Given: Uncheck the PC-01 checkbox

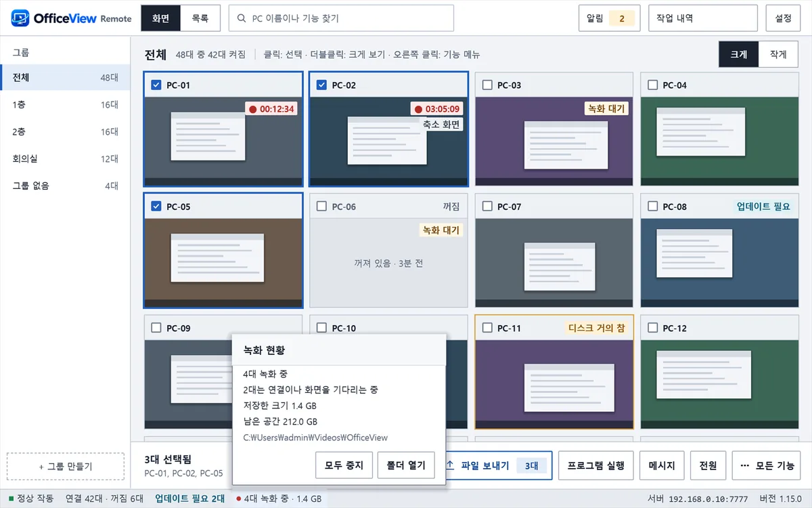Looking at the screenshot, I should click(x=156, y=85).
